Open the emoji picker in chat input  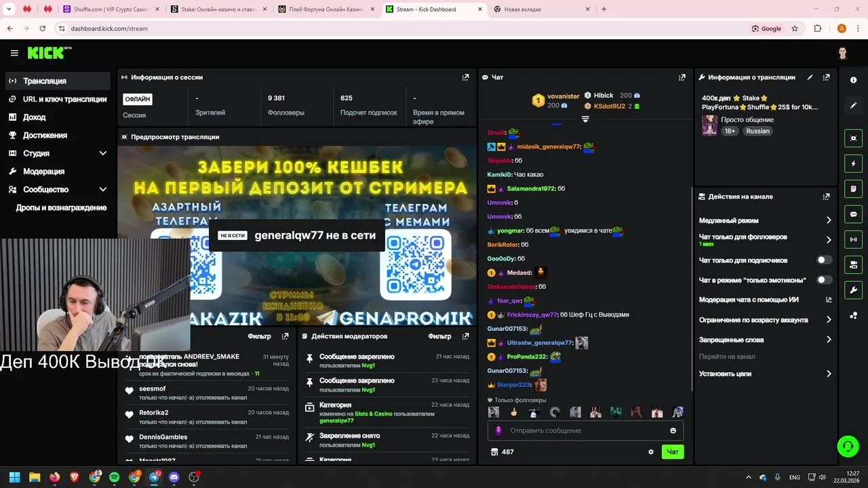tap(673, 430)
